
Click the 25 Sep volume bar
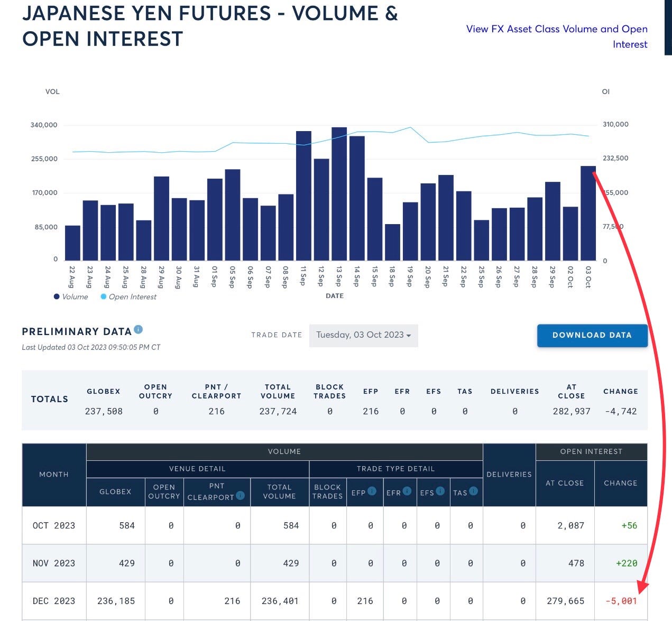click(481, 240)
